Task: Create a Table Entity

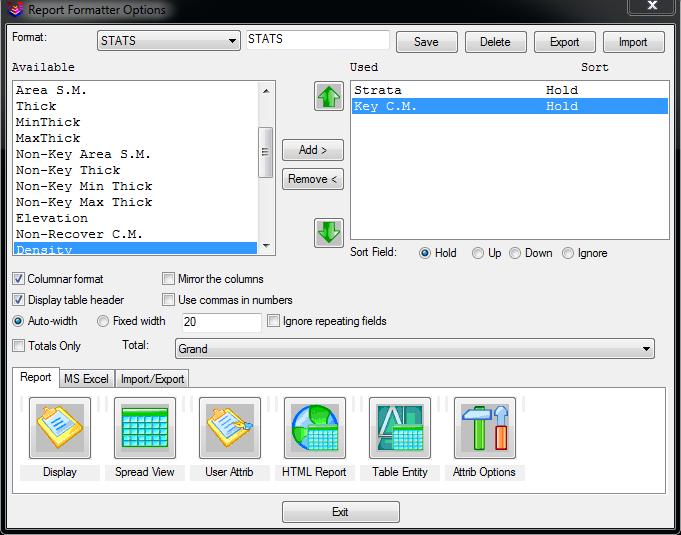Action: click(400, 428)
